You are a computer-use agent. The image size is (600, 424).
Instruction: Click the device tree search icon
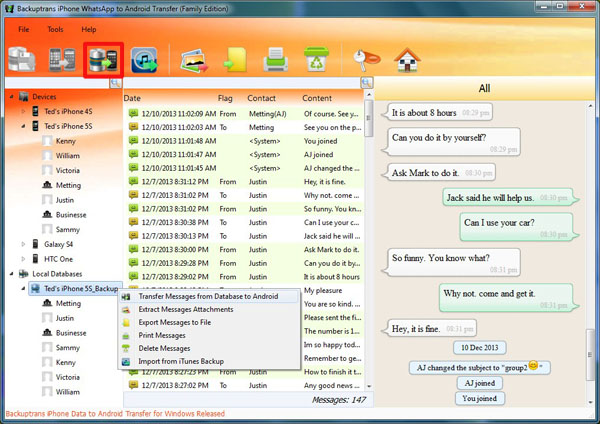[116, 83]
